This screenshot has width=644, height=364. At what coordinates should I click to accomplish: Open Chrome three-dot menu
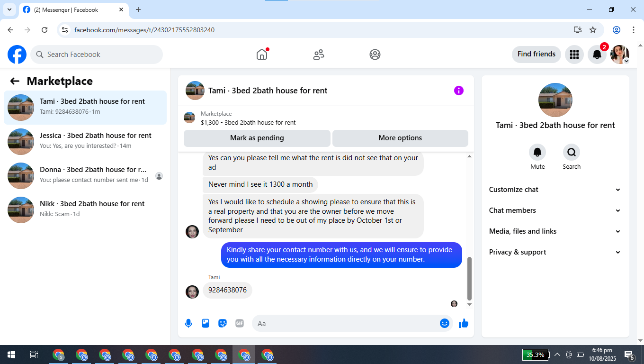(634, 30)
